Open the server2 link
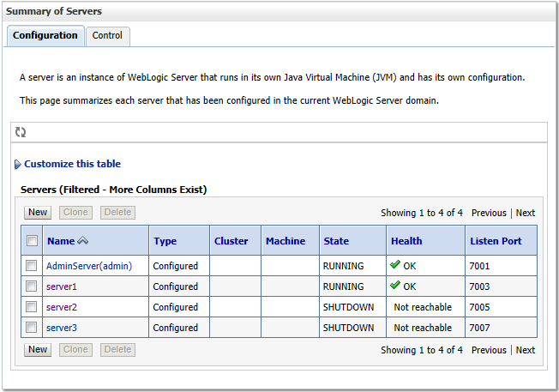The image size is (559, 392). (x=62, y=307)
